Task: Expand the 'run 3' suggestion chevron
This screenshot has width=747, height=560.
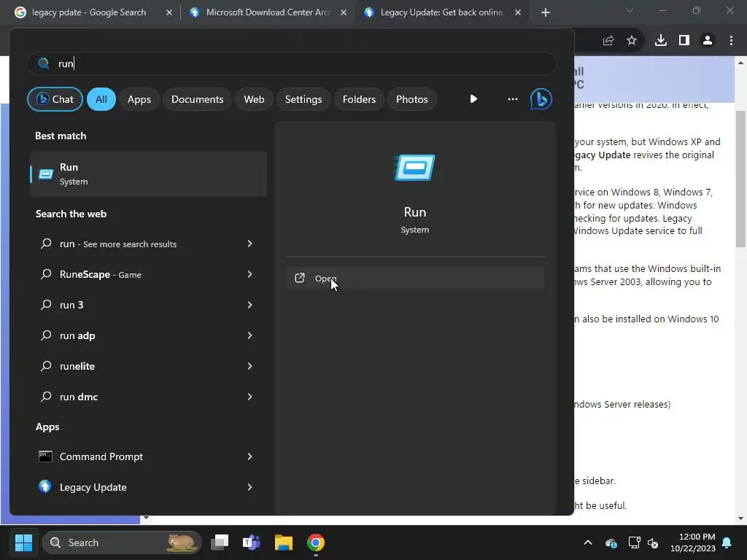Action: pyautogui.click(x=249, y=305)
